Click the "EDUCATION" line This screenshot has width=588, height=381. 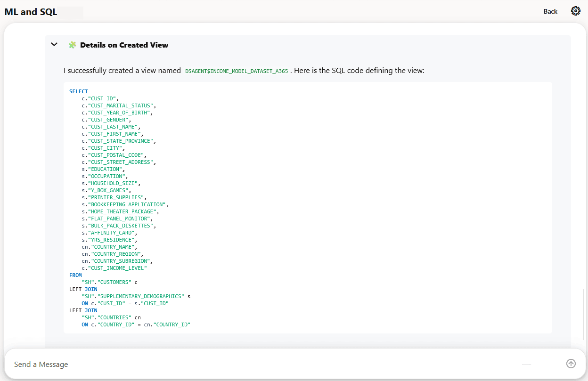click(x=103, y=169)
